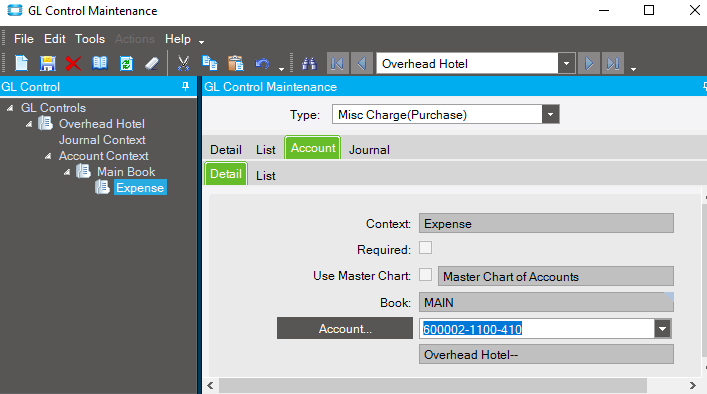The image size is (707, 394).
Task: Copy using the two-pages icon
Action: (x=210, y=63)
